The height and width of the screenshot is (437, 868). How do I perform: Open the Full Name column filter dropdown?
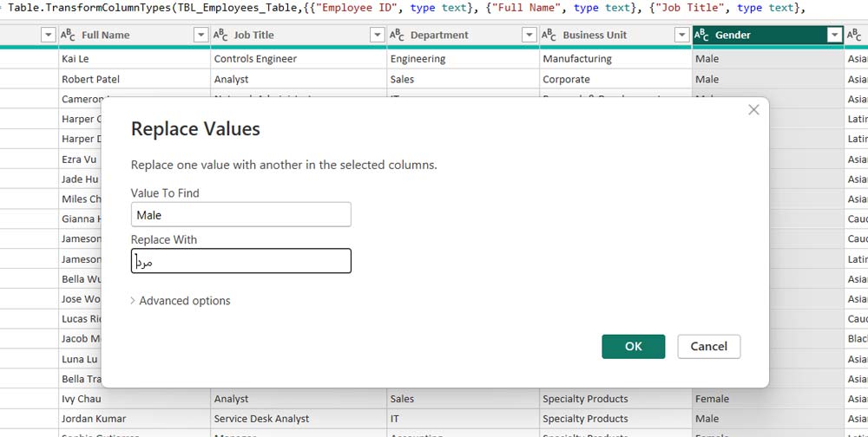(201, 36)
